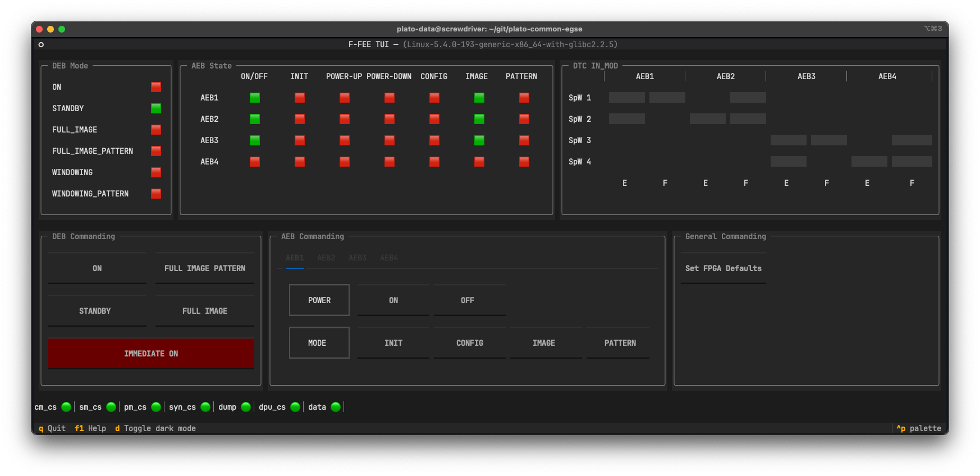The height and width of the screenshot is (476, 980).
Task: Click AEB1 ON/OFF green status indicator
Action: coord(255,98)
